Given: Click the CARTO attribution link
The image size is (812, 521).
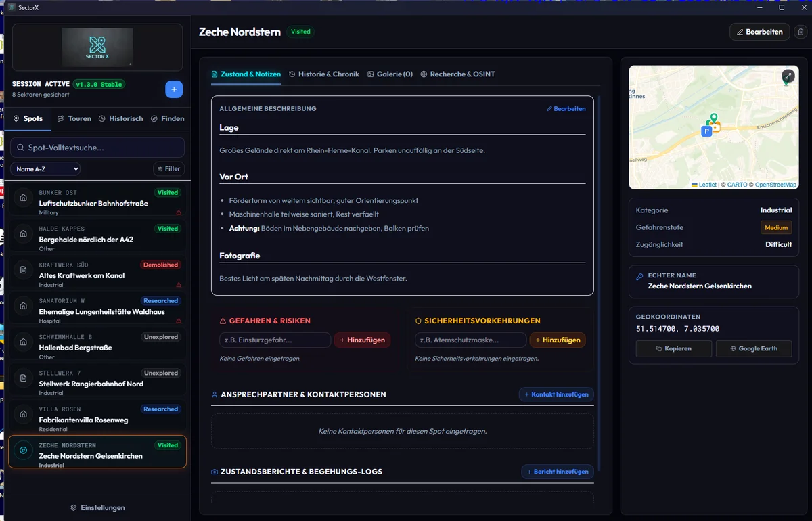Looking at the screenshot, I should (737, 185).
